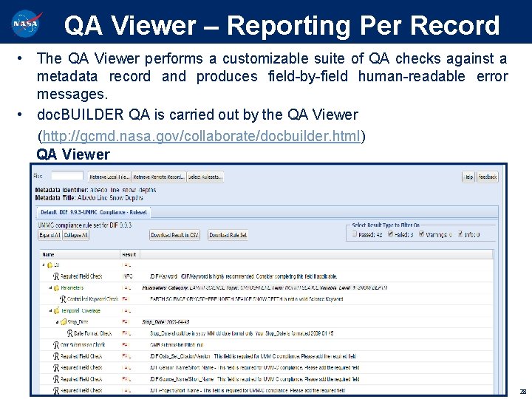Click the rule icon of Controlled Keyword Check
This screenshot has height=399, width=532.
pyautogui.click(x=63, y=299)
